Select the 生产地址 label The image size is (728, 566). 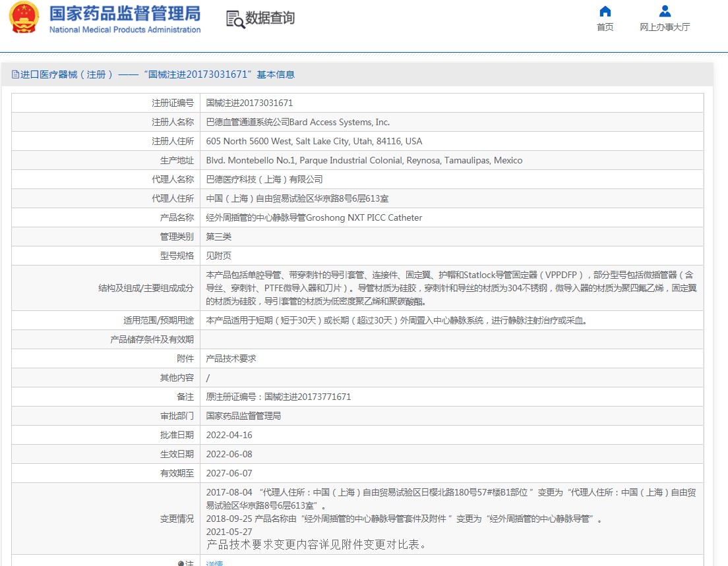[x=177, y=161]
